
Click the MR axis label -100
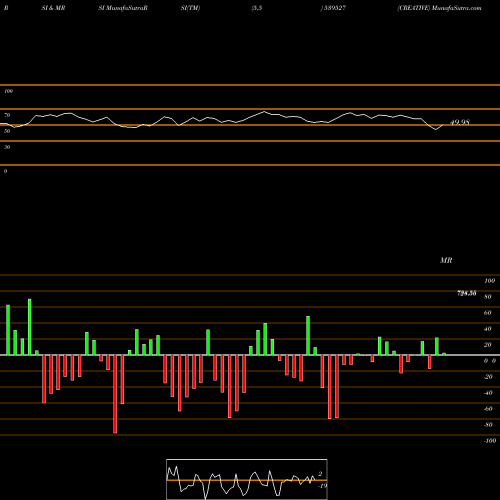pos(490,441)
